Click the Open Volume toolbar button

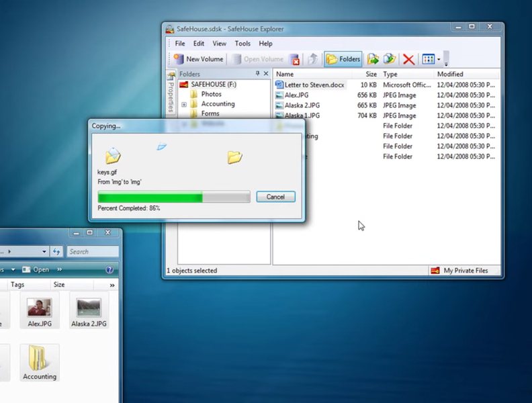[x=257, y=59]
